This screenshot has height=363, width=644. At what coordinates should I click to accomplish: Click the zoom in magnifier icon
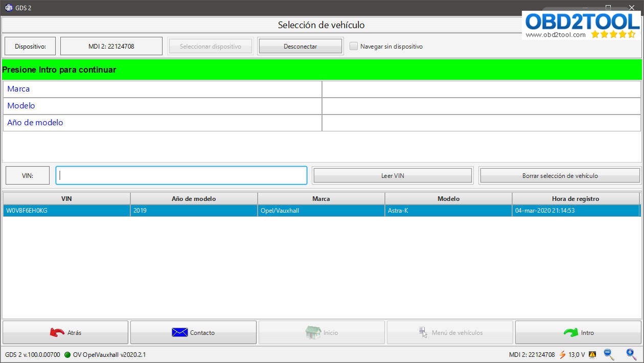coord(632,354)
